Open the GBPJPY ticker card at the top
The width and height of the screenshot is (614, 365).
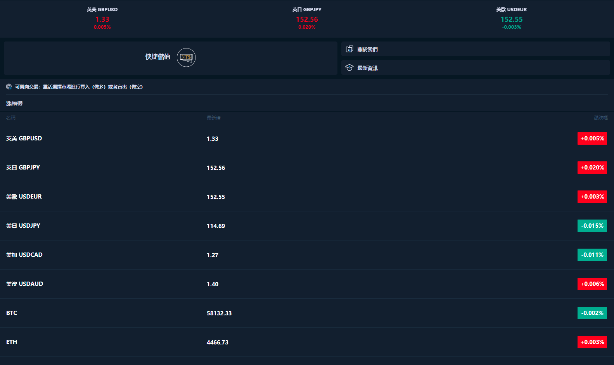(307, 18)
